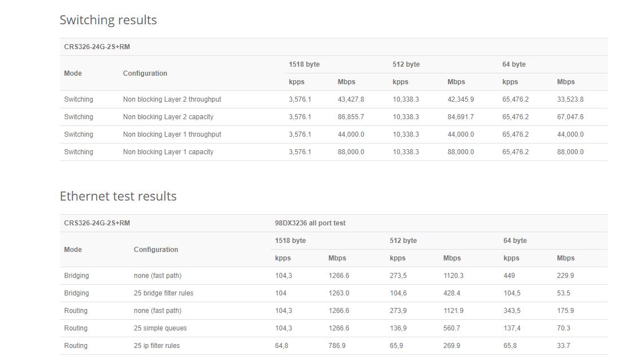Select the kpps value 273,9
Screen dimensions: 644x361
pos(398,311)
